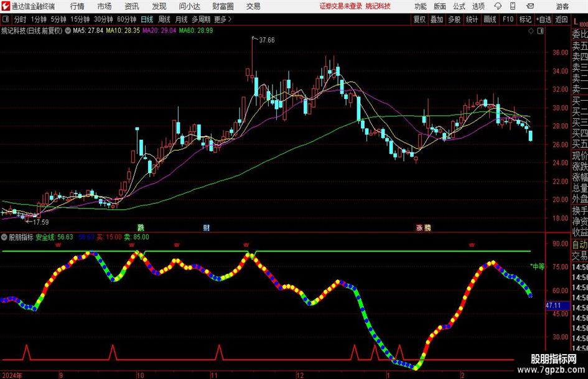Open the 行情 menu
588x379 pixels.
coord(77,6)
